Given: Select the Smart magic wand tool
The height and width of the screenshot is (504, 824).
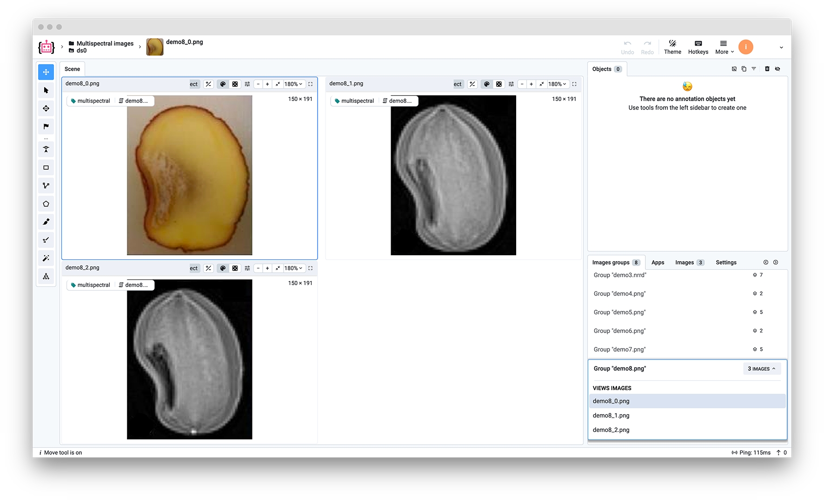Looking at the screenshot, I should [x=46, y=258].
